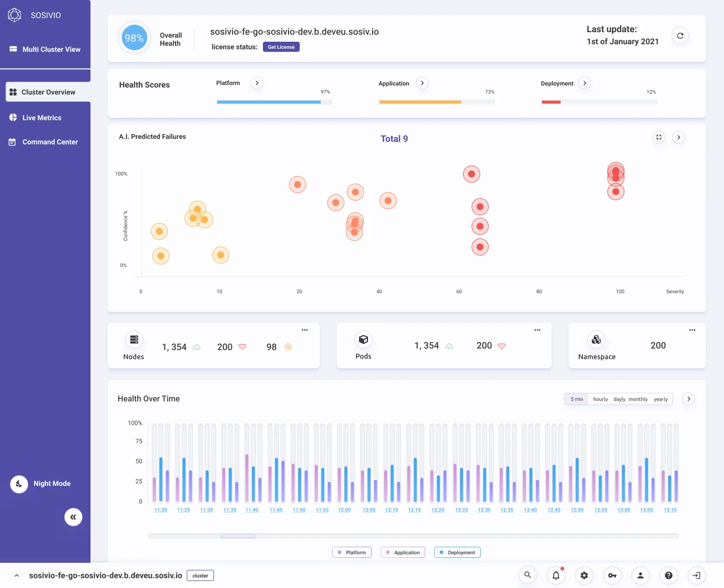This screenshot has width=724, height=588.
Task: Toggle Deployment series in chart legend
Action: (x=458, y=552)
